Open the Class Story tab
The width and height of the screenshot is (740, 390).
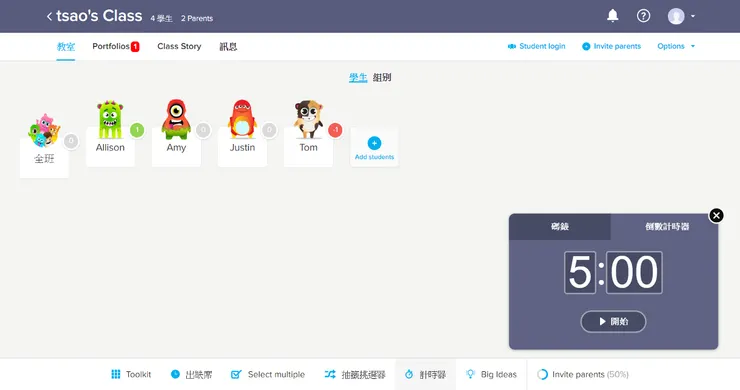(x=179, y=46)
